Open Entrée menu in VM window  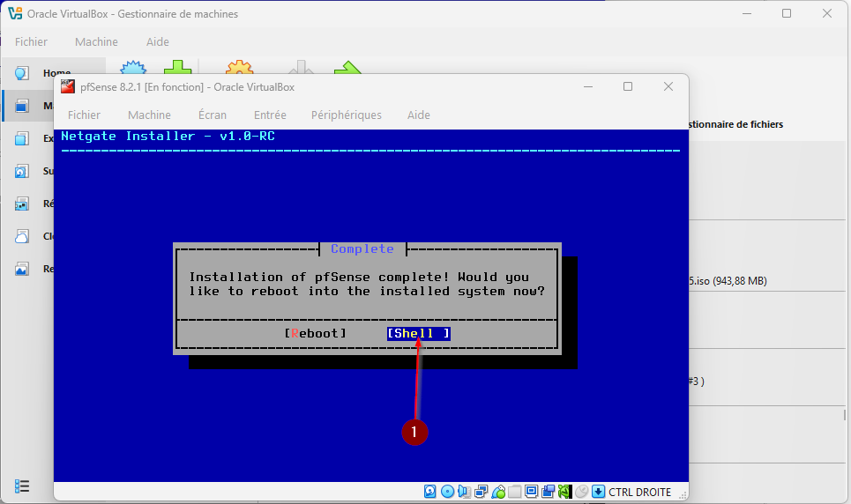[x=270, y=115]
